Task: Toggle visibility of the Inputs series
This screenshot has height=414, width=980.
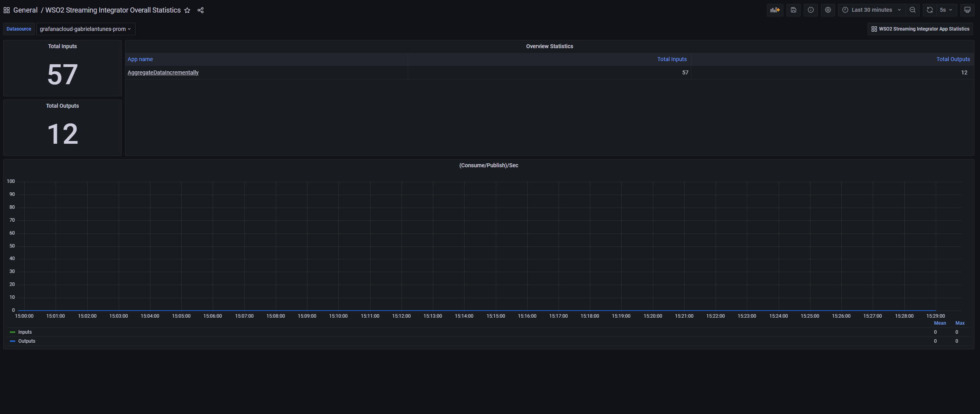Action: (25, 332)
